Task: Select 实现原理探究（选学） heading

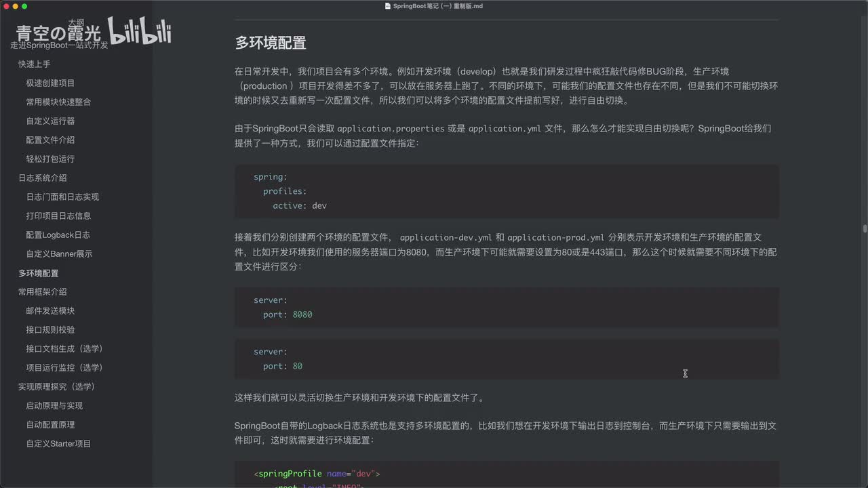Action: (56, 386)
